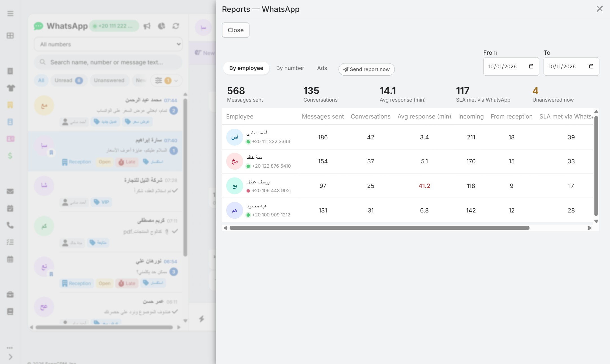Click the VIP tag on شركة النيل chat
The width and height of the screenshot is (610, 364).
coord(102,202)
